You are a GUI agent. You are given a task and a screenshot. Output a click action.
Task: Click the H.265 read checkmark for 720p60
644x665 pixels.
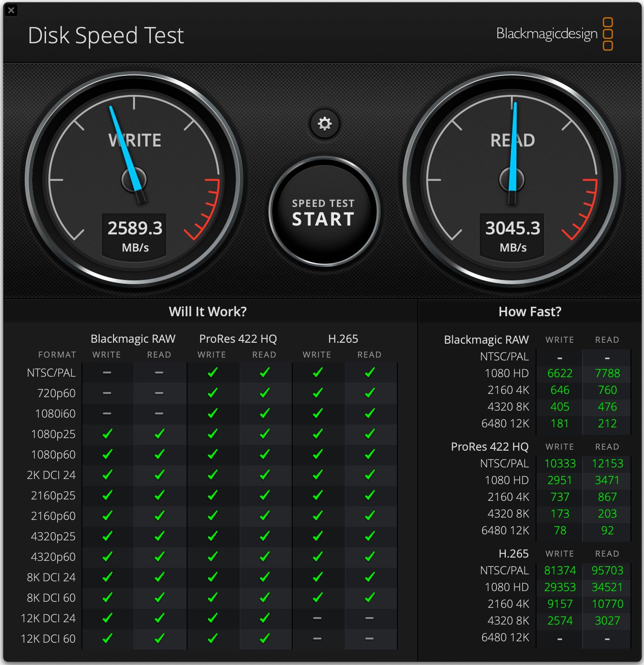[x=369, y=393]
